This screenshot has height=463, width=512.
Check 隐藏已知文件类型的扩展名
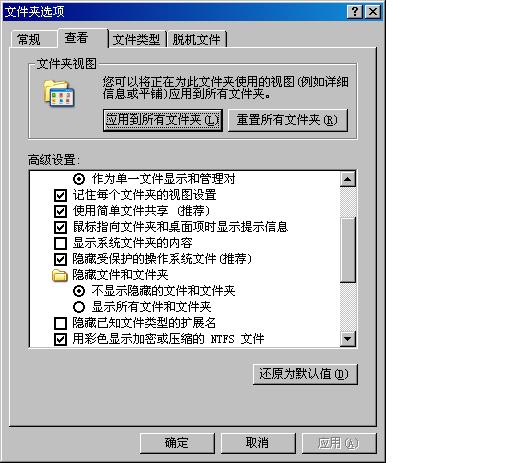60,323
